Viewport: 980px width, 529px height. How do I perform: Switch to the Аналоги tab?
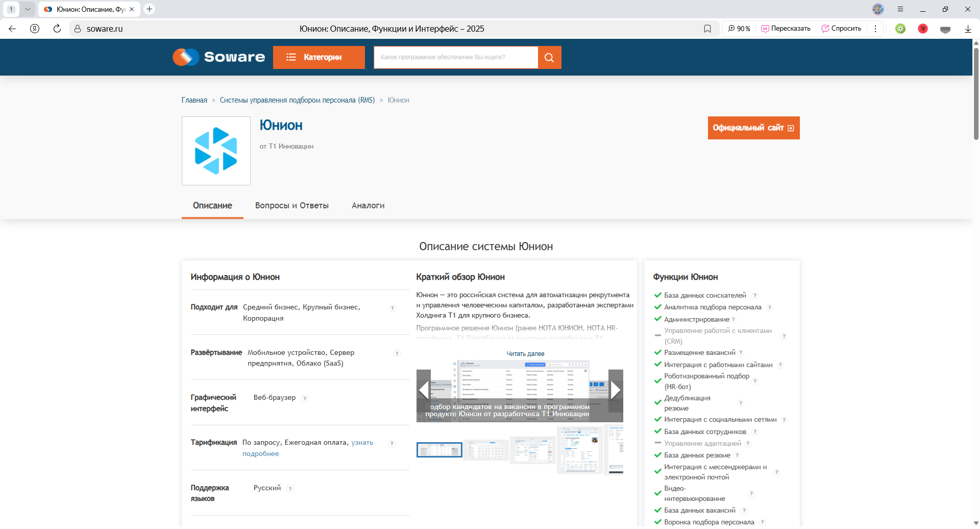click(368, 205)
